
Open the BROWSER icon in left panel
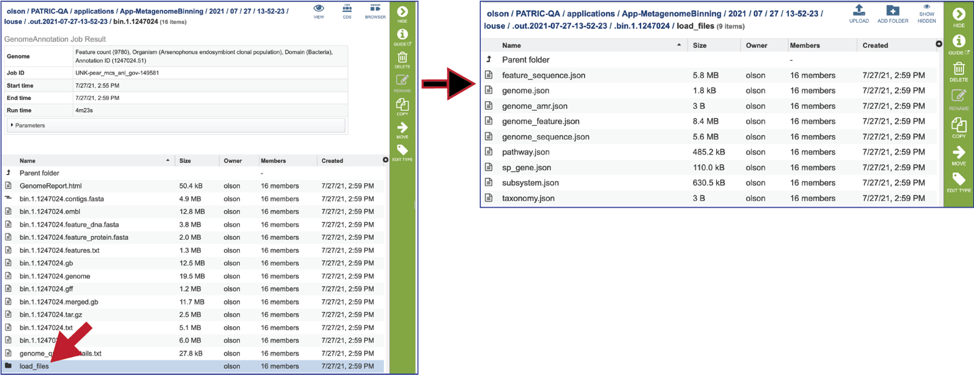(375, 9)
